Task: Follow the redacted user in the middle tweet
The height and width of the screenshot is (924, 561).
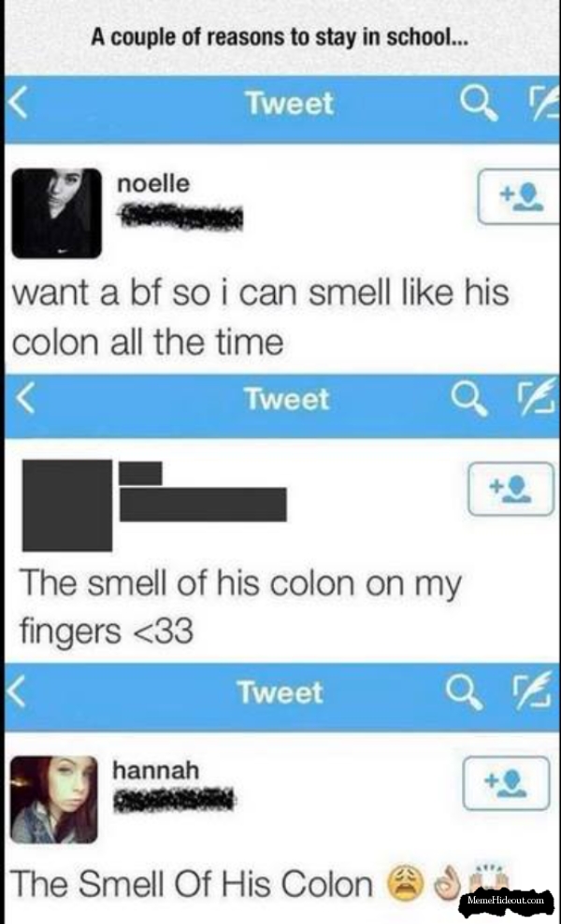Action: pos(511,489)
